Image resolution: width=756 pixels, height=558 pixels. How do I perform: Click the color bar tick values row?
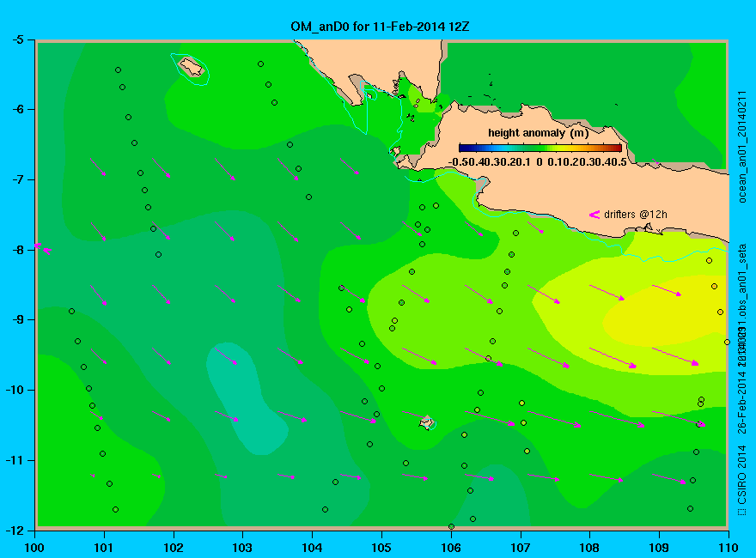538,162
